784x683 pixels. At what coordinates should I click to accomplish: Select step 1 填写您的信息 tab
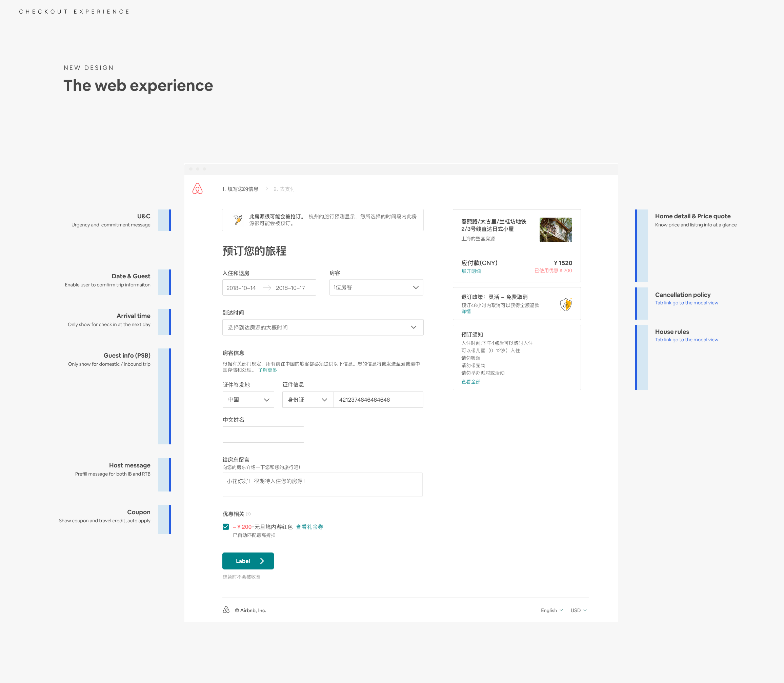click(240, 189)
